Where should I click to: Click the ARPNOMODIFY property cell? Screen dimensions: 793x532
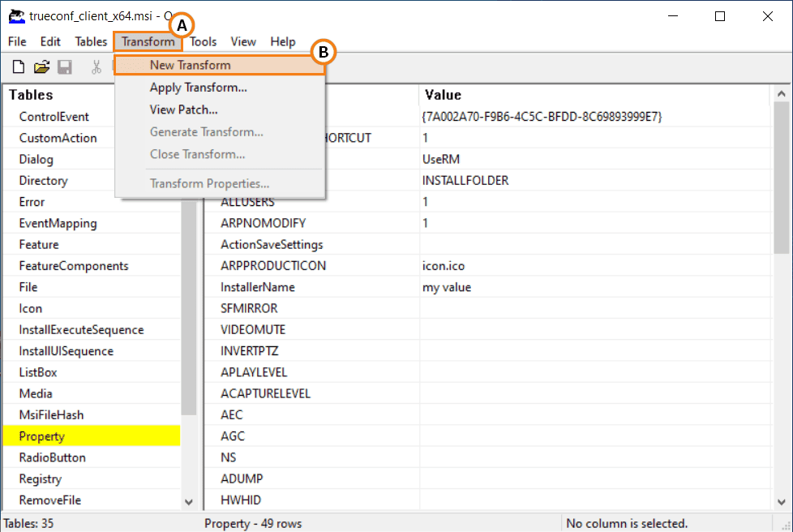(311, 223)
